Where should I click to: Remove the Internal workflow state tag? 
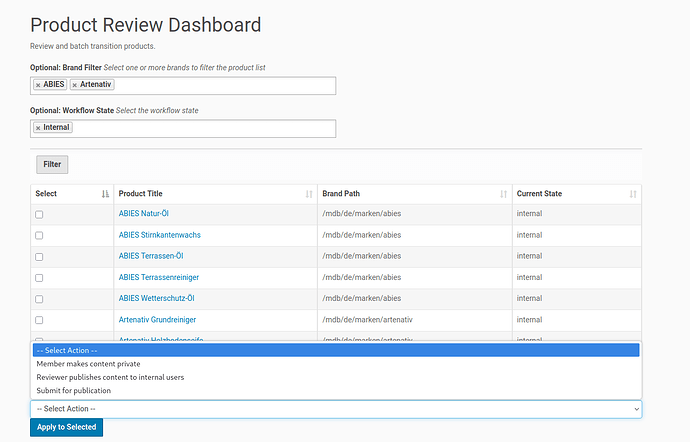coord(38,128)
